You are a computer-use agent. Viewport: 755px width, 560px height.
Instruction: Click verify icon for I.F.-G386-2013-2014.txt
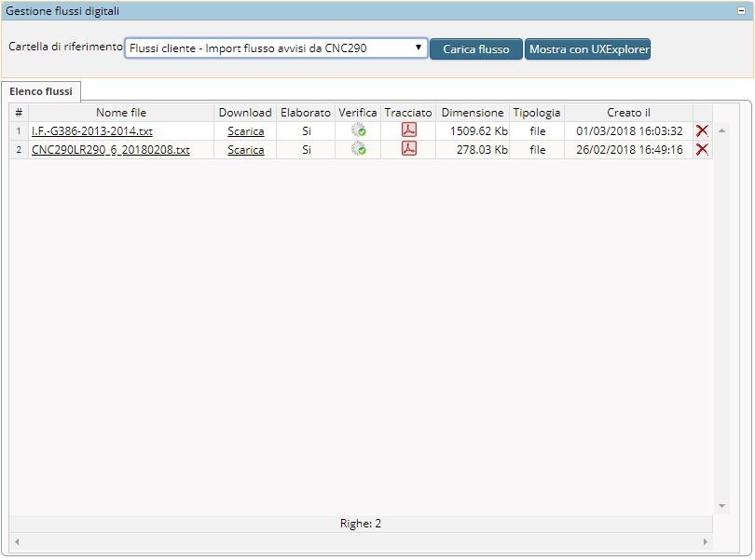(358, 131)
